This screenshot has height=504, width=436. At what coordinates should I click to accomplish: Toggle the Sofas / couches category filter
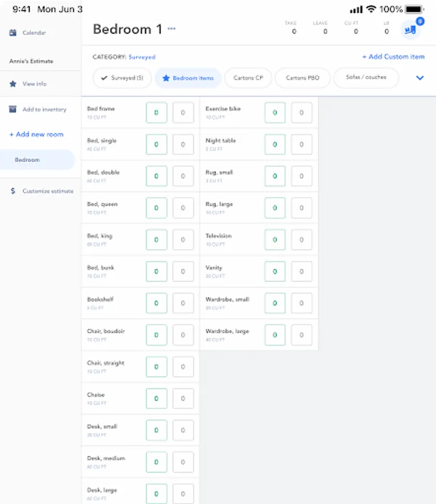coord(366,78)
